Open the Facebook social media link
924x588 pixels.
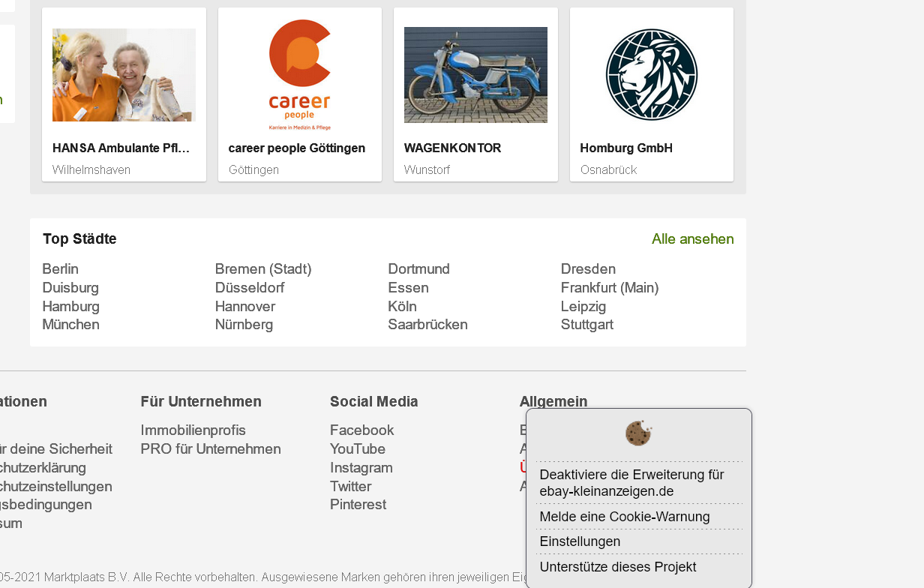361,430
